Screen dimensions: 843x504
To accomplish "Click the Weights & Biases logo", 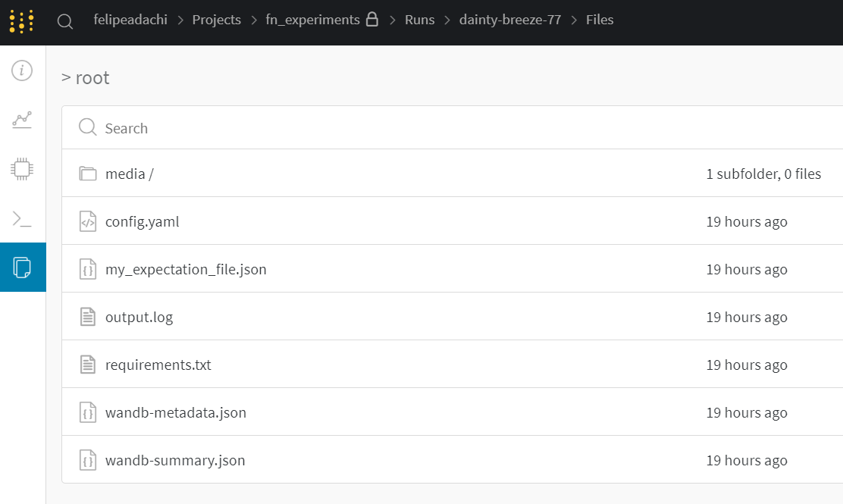I will 22,21.
